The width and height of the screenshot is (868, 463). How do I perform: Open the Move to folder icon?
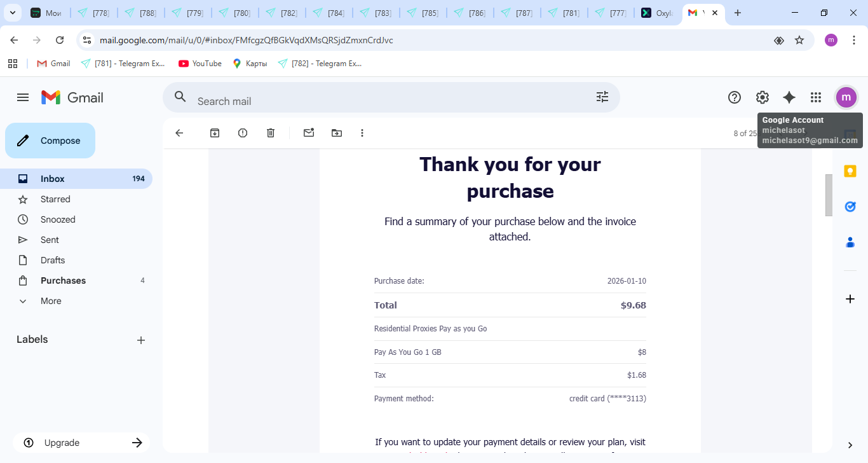pos(337,133)
